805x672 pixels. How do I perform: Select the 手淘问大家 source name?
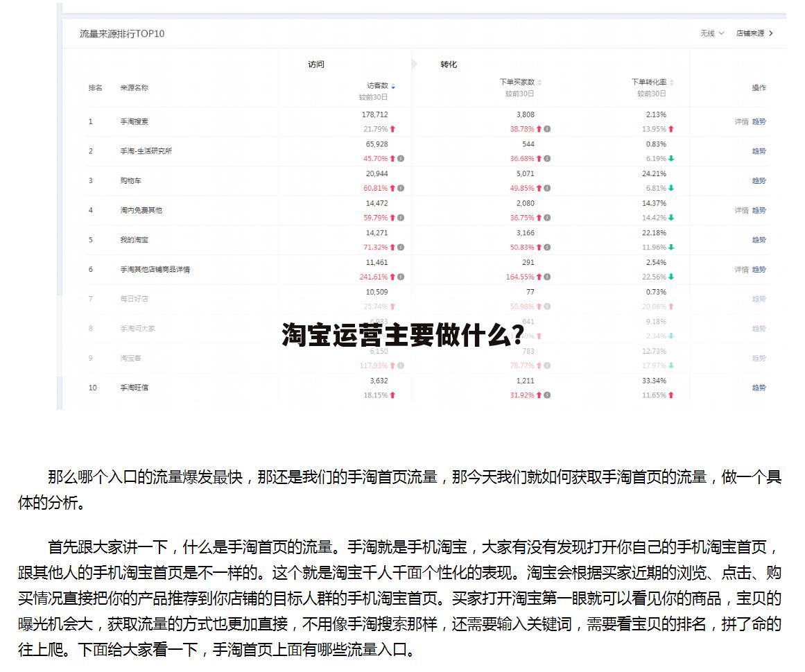[137, 329]
